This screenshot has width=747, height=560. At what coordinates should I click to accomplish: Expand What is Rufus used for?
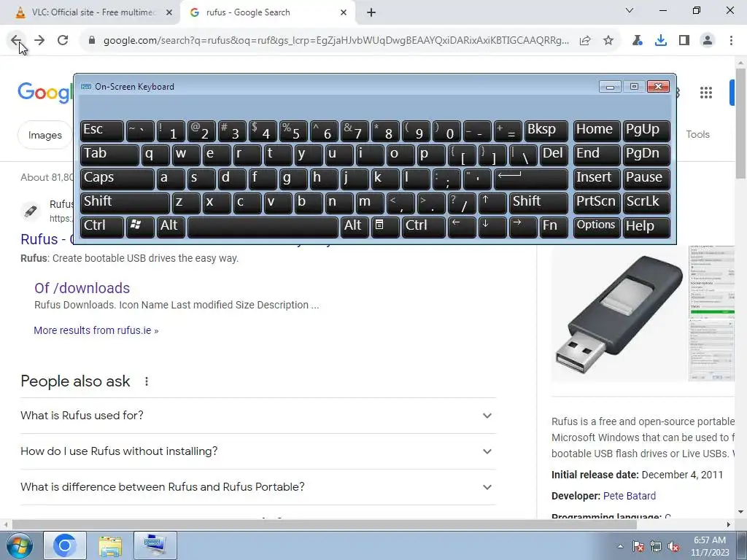point(258,416)
